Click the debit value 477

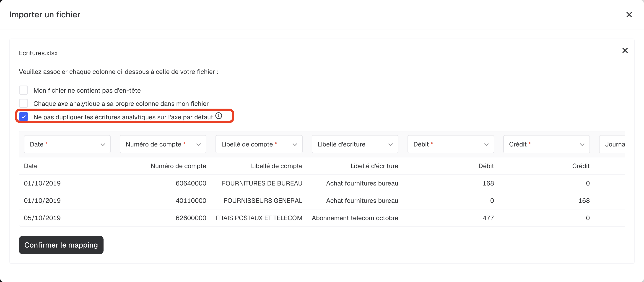pos(488,218)
